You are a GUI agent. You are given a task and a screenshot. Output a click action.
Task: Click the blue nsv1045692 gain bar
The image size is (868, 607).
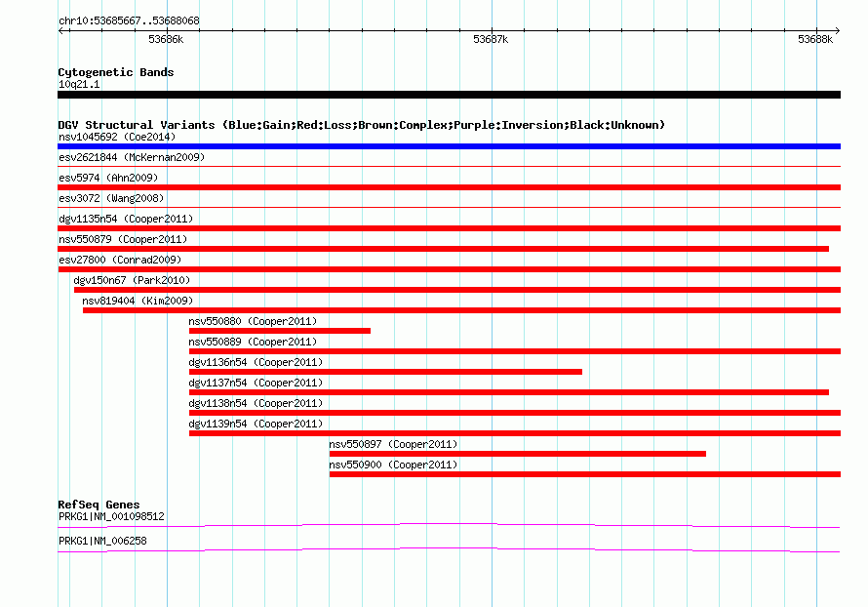click(x=449, y=146)
